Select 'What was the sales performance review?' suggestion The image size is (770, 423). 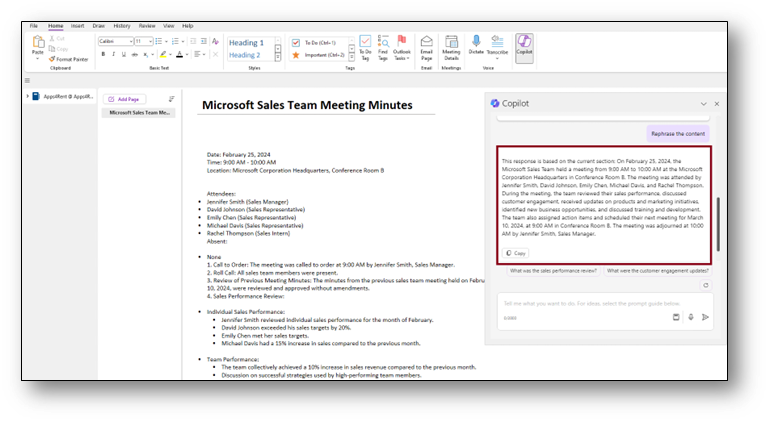click(x=553, y=271)
